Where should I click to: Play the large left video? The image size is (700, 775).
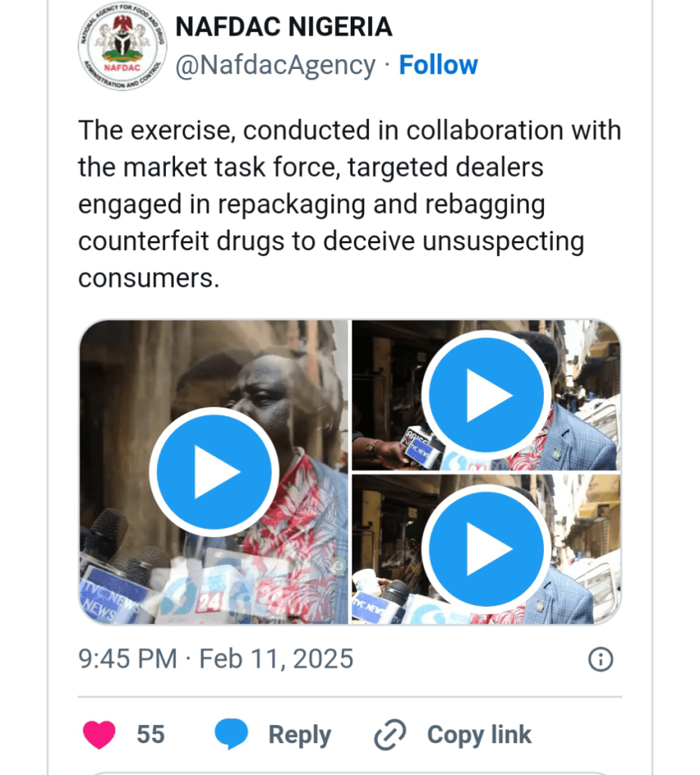214,471
